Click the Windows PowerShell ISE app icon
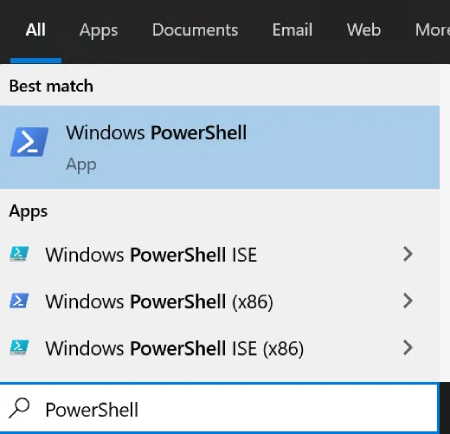 19,254
